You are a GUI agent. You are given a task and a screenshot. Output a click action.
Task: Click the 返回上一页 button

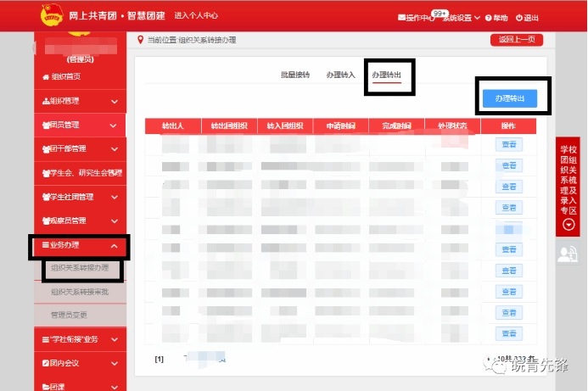[x=516, y=40]
